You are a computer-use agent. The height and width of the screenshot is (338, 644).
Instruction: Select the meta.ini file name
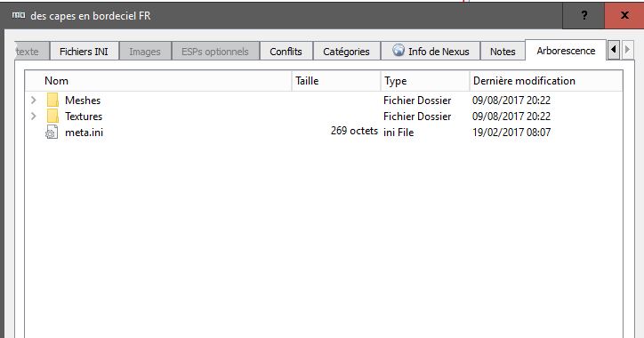point(84,133)
